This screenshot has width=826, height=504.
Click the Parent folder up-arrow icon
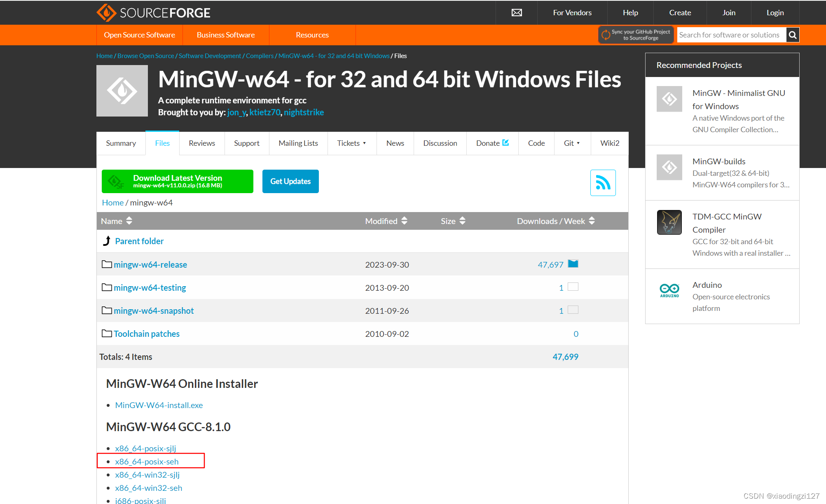(107, 241)
